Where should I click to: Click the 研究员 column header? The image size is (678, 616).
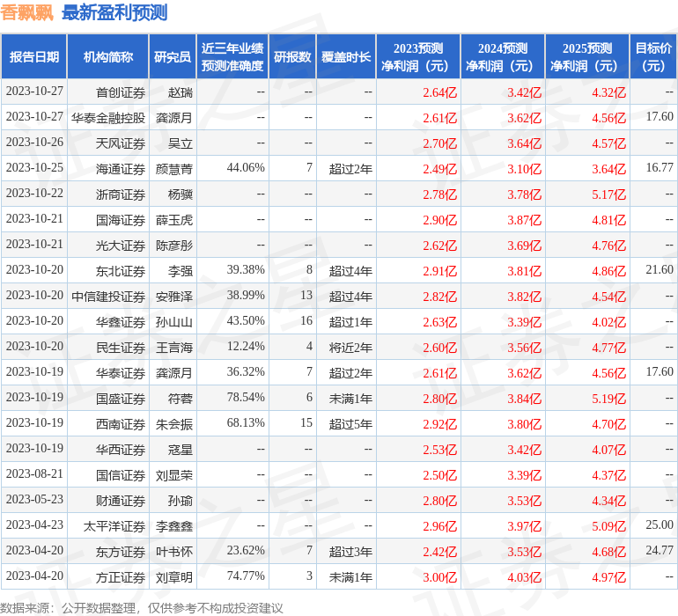(x=173, y=56)
